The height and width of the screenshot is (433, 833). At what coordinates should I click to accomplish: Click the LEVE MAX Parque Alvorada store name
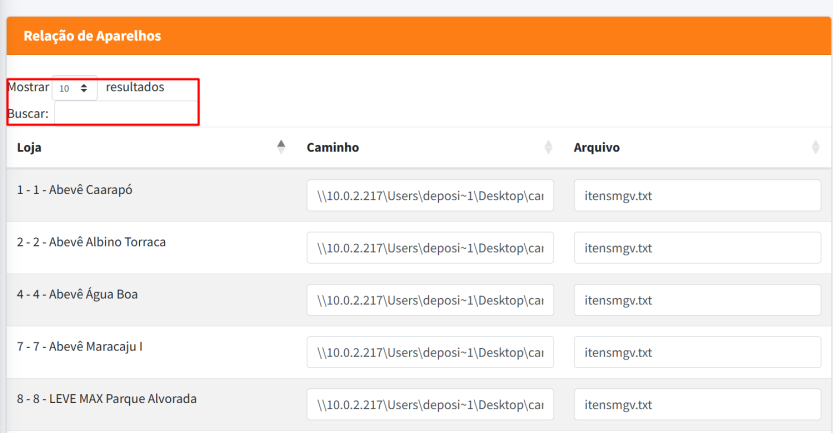coord(106,398)
